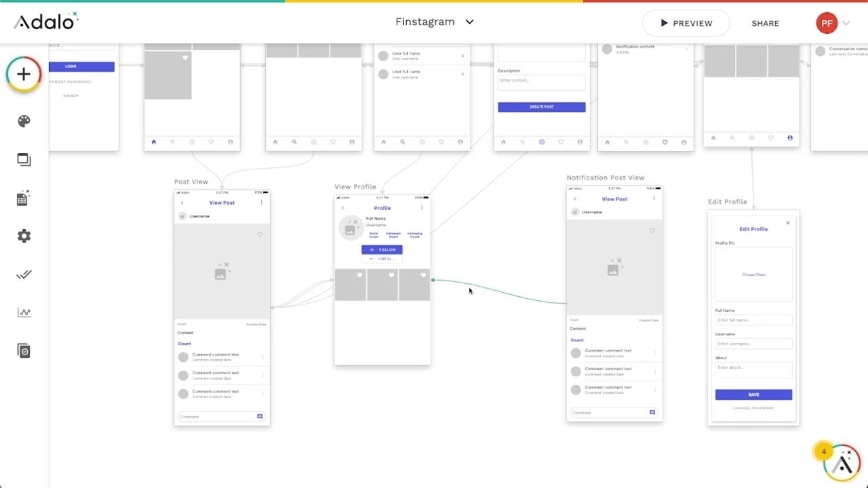This screenshot has width=868, height=488.
Task: Expand the account menu arrow
Action: [x=846, y=23]
